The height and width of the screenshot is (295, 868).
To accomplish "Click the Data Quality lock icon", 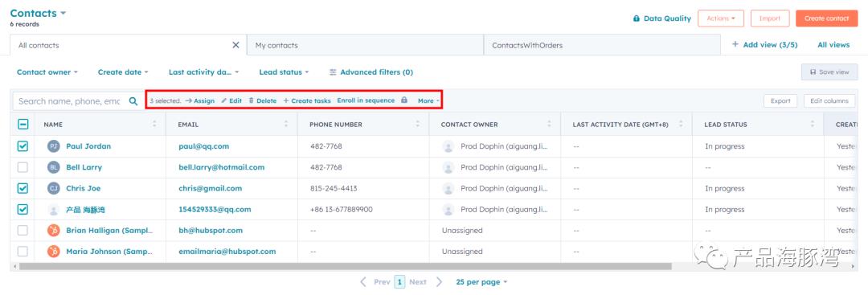I will 637,18.
